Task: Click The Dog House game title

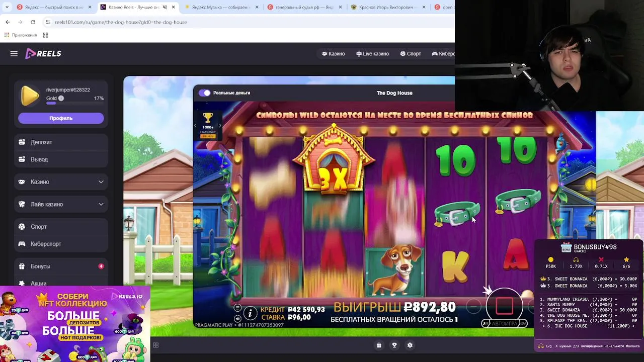Action: 394,93
